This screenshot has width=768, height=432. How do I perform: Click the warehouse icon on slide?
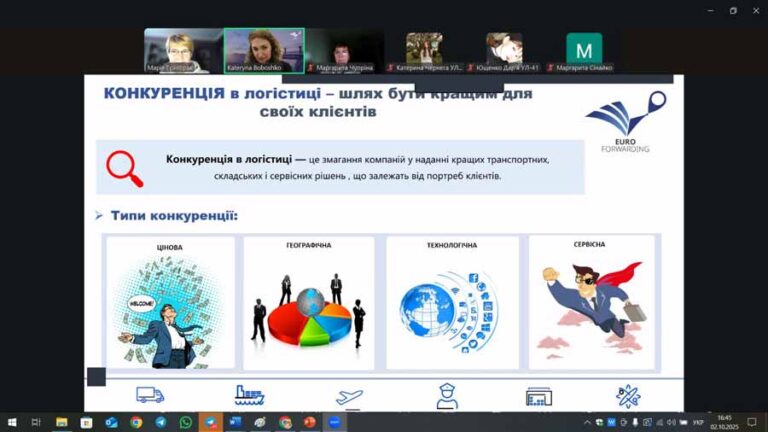coord(539,397)
